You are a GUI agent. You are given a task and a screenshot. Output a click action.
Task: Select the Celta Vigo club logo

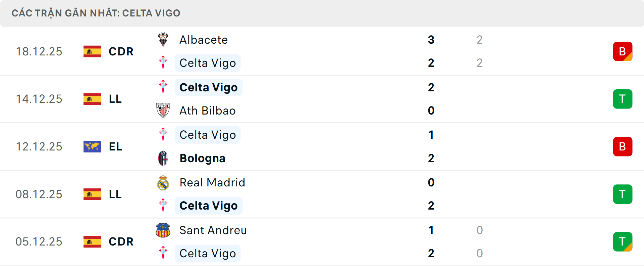tap(163, 63)
